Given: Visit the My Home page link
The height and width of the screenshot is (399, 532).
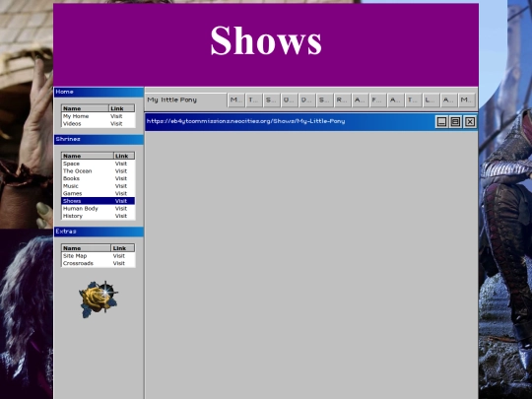Looking at the screenshot, I should 116,116.
